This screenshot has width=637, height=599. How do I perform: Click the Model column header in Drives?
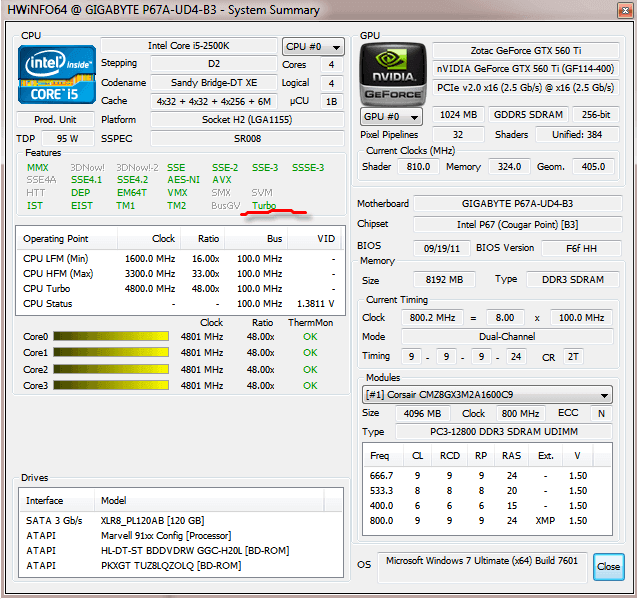point(209,501)
